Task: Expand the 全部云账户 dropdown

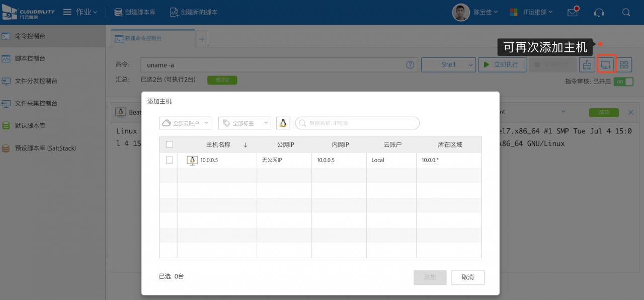Action: point(185,123)
